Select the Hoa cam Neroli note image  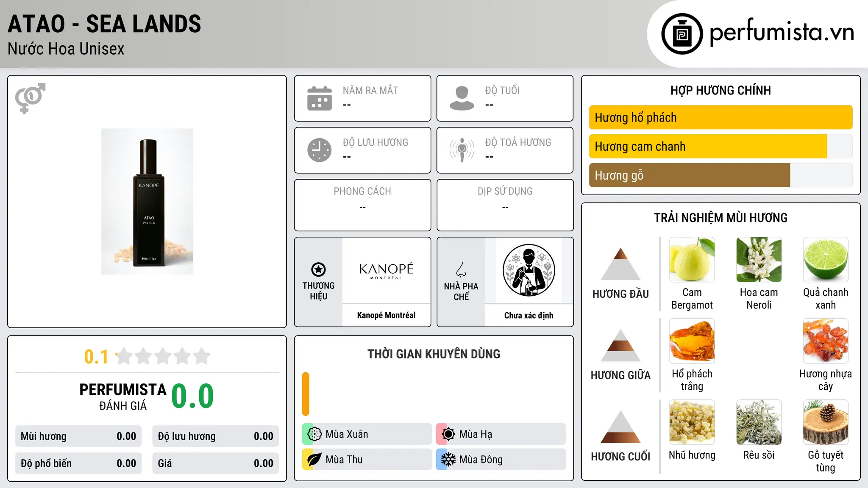[x=759, y=260]
